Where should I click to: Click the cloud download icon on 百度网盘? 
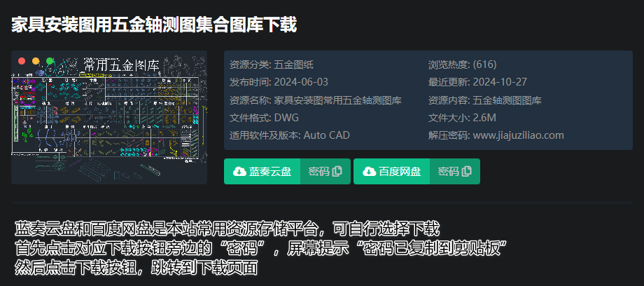(x=369, y=172)
